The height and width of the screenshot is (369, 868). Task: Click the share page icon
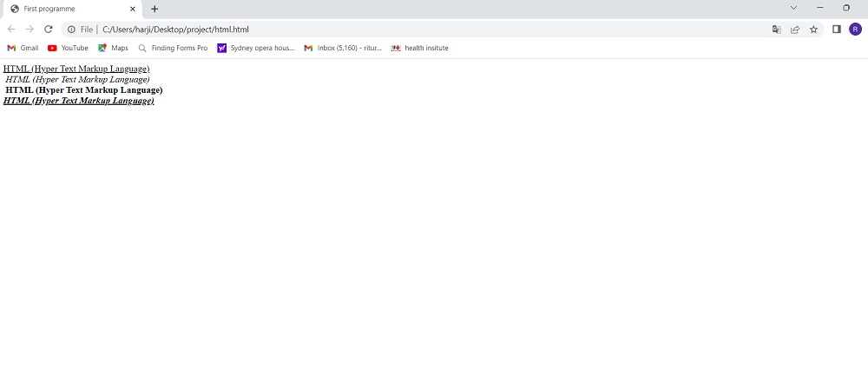coord(794,30)
